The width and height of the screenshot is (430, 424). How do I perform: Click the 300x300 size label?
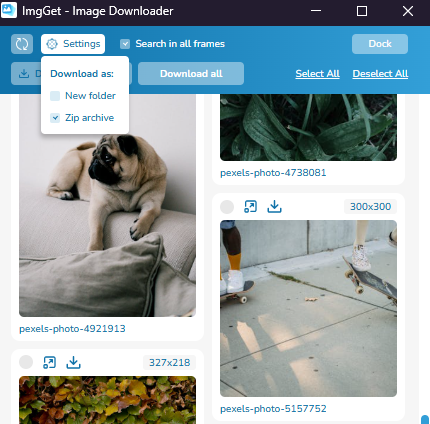(x=370, y=207)
